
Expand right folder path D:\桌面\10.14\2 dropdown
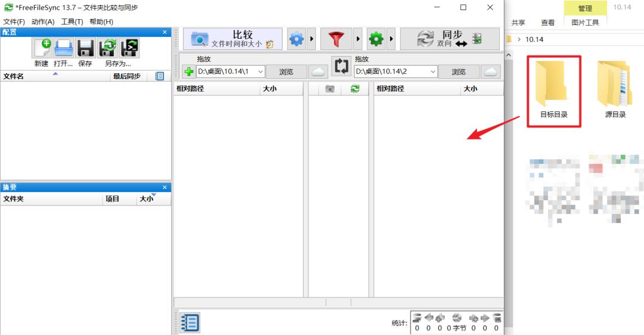(x=433, y=72)
